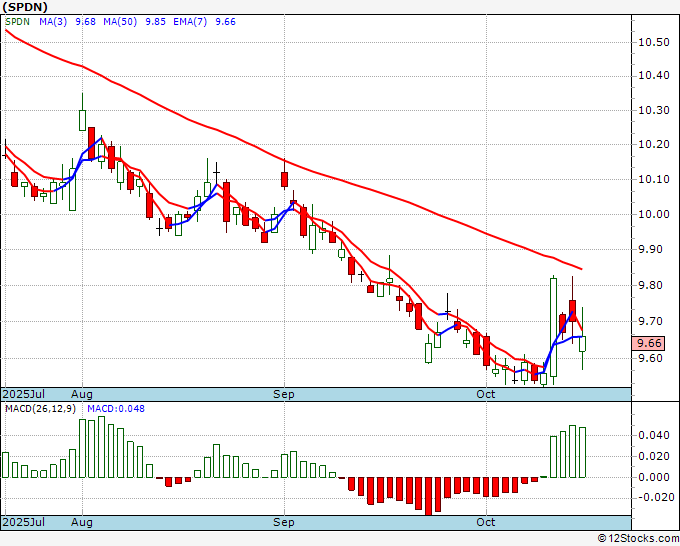Click the highlighted 9.66 current price tag

[648, 343]
